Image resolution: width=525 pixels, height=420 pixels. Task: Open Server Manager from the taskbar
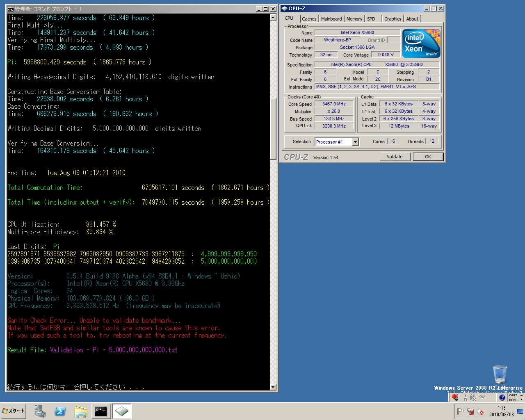(x=40, y=411)
